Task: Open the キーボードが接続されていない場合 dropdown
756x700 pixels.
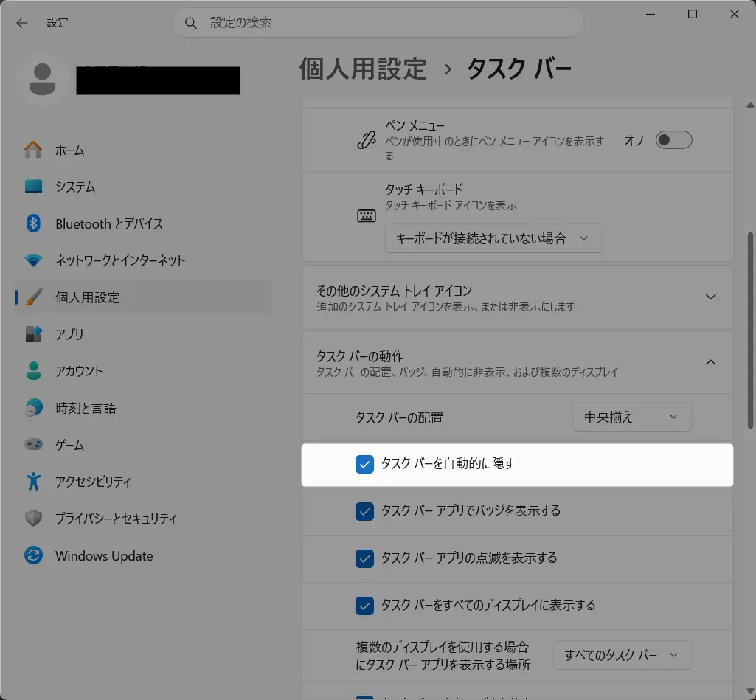Action: click(x=493, y=238)
